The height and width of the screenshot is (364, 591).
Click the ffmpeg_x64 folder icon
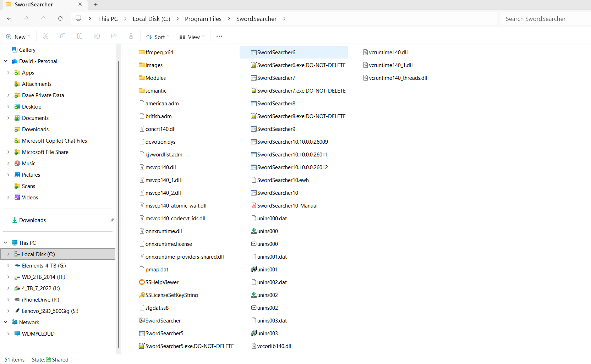click(142, 52)
